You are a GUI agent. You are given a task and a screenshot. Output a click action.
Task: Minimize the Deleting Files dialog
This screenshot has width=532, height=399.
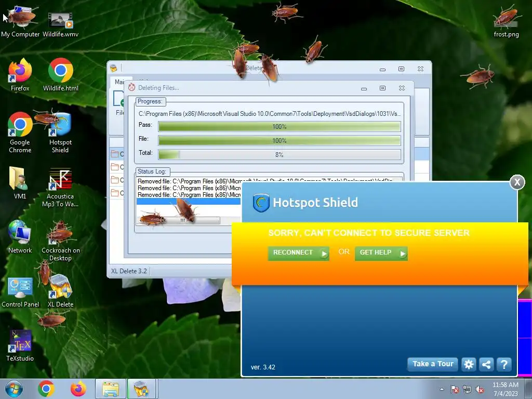[364, 88]
